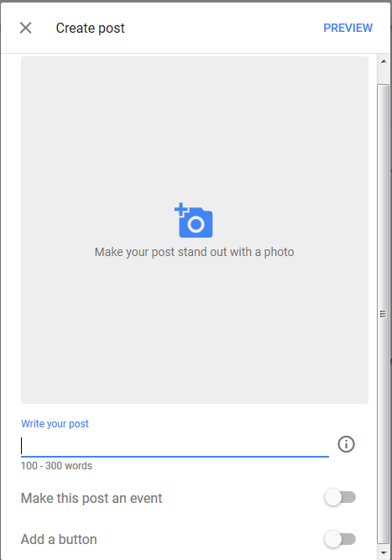Click the scrollbar up arrow
The height and width of the screenshot is (560, 392).
pyautogui.click(x=384, y=61)
